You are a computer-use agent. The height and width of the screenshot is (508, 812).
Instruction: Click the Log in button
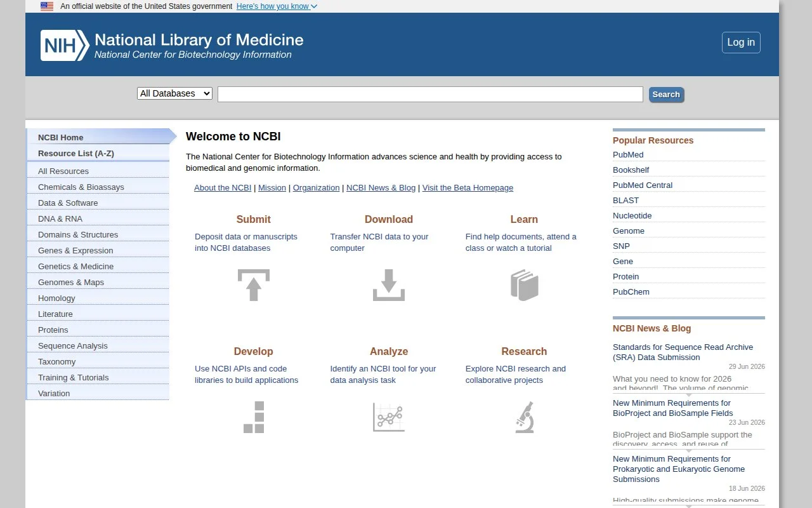point(741,43)
